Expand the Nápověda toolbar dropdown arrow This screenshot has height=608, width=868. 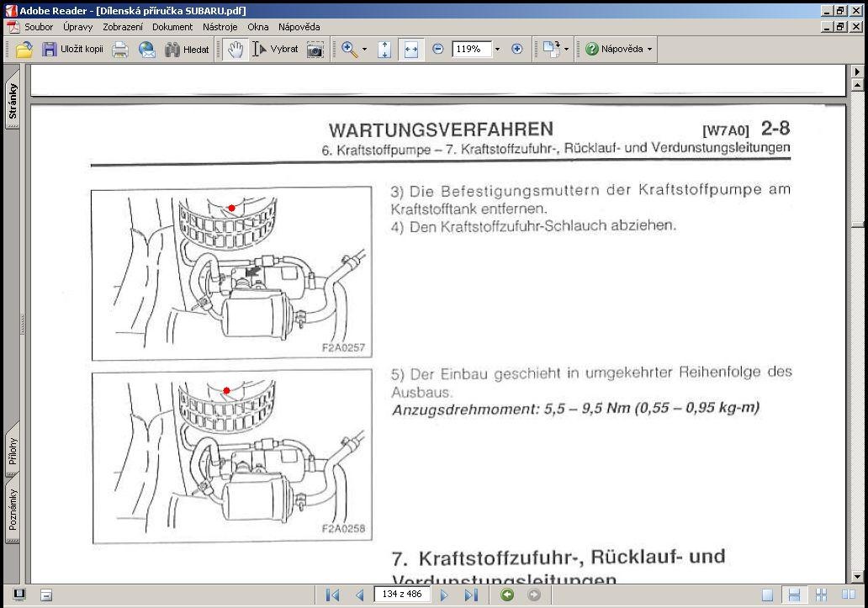649,50
